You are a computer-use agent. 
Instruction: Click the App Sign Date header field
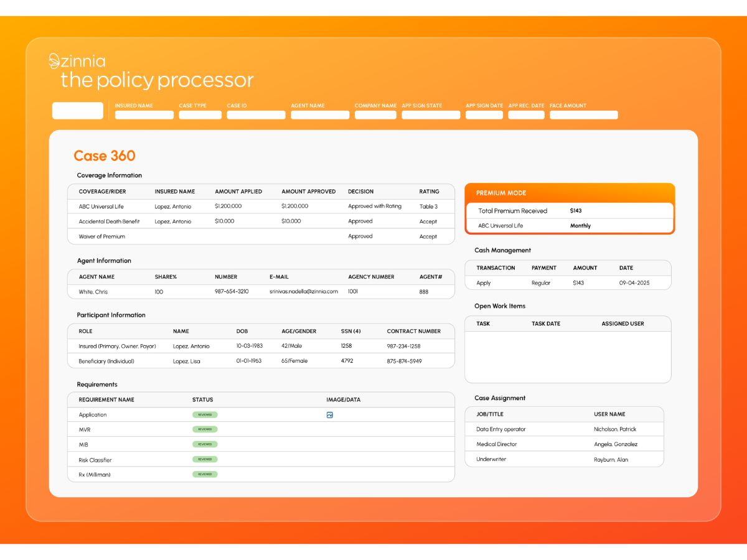point(484,115)
